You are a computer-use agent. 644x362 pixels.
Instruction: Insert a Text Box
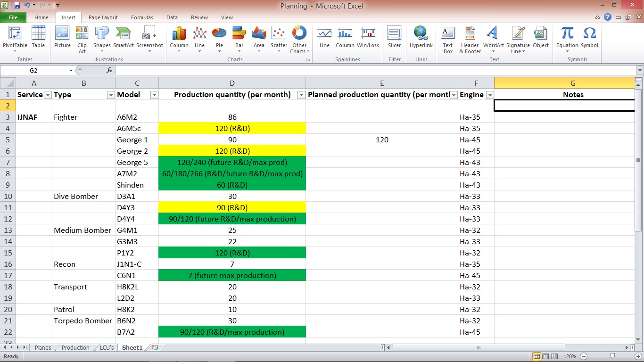[448, 40]
